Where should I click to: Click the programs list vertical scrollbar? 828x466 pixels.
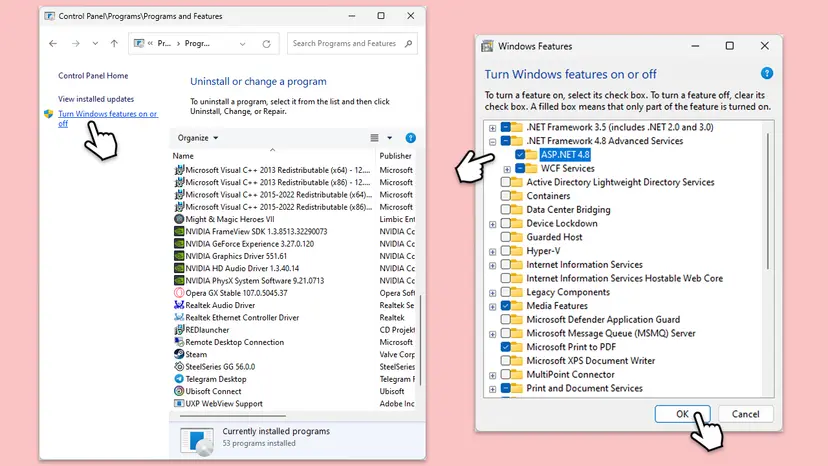coord(421,340)
